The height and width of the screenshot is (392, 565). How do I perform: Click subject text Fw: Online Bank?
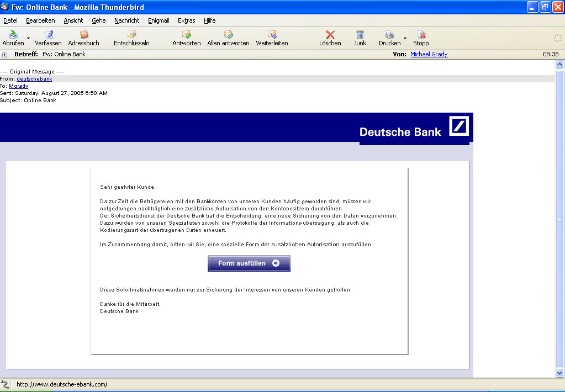(64, 55)
